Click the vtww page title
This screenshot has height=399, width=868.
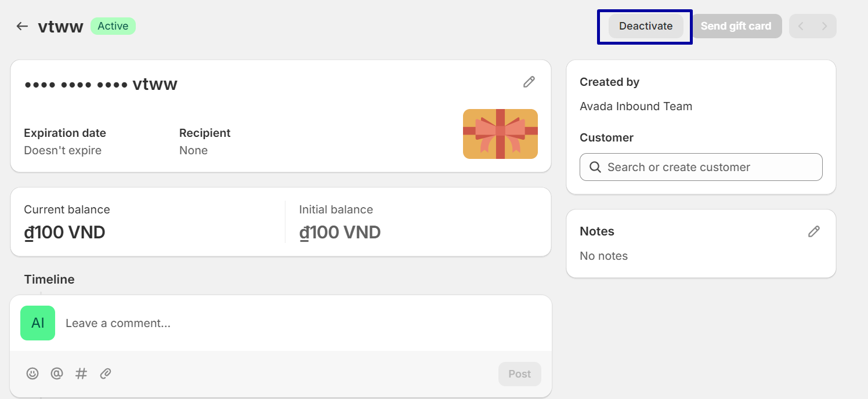click(x=61, y=27)
